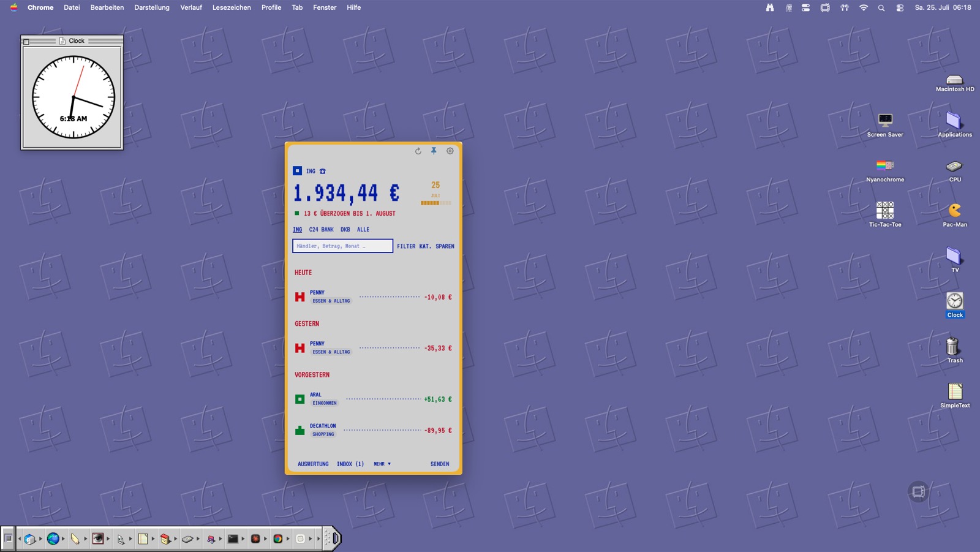
Task: Click the FILTER button
Action: (406, 246)
